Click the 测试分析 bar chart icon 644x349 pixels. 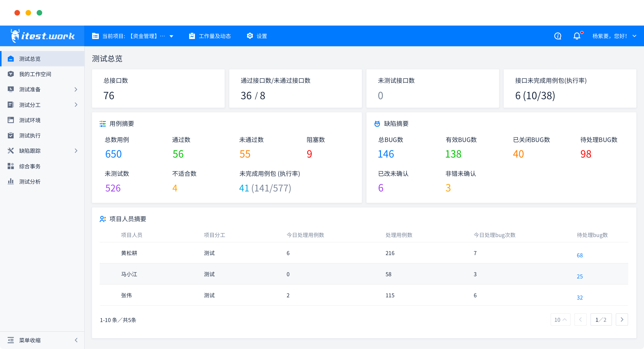(11, 181)
